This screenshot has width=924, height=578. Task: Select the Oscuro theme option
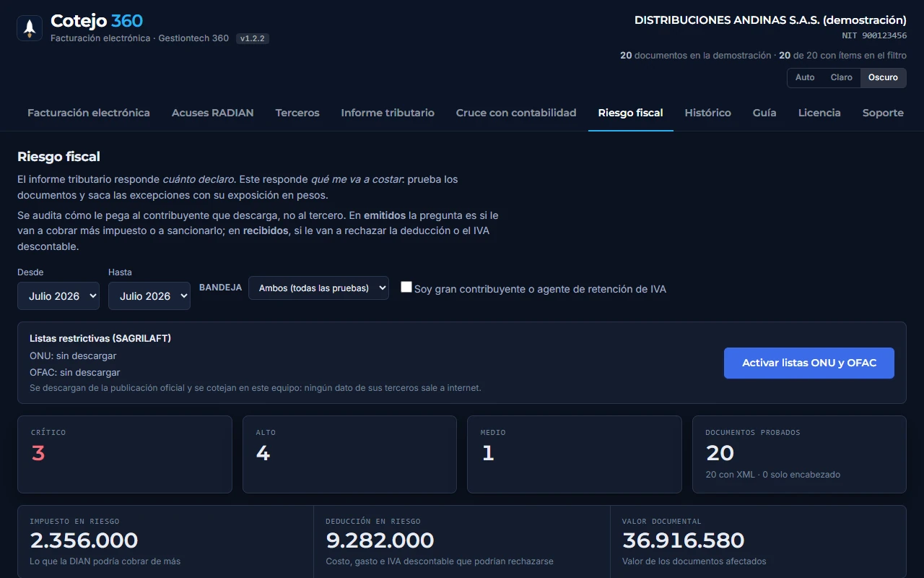883,77
